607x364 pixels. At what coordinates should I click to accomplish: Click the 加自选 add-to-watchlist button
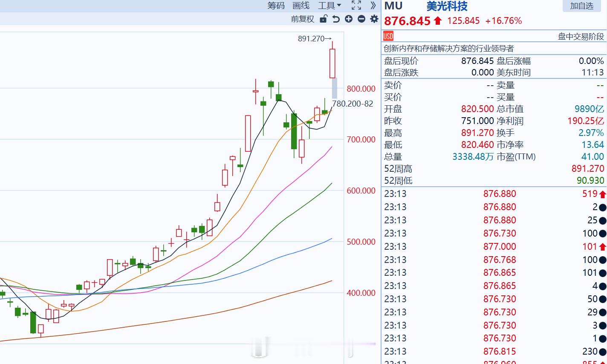(581, 6)
